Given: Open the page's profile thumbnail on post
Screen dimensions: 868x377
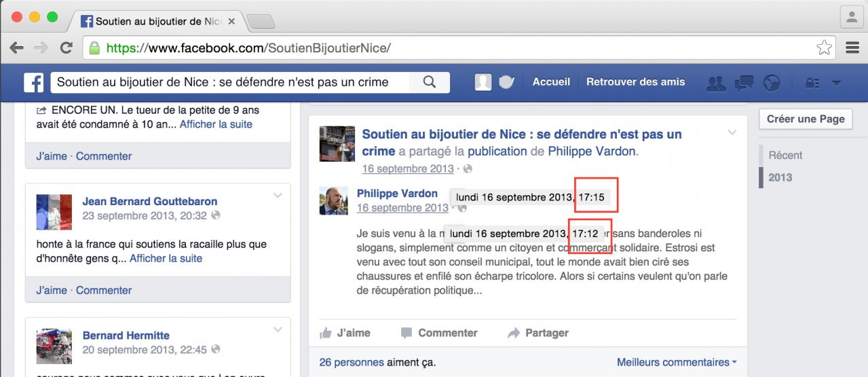Looking at the screenshot, I should 337,143.
